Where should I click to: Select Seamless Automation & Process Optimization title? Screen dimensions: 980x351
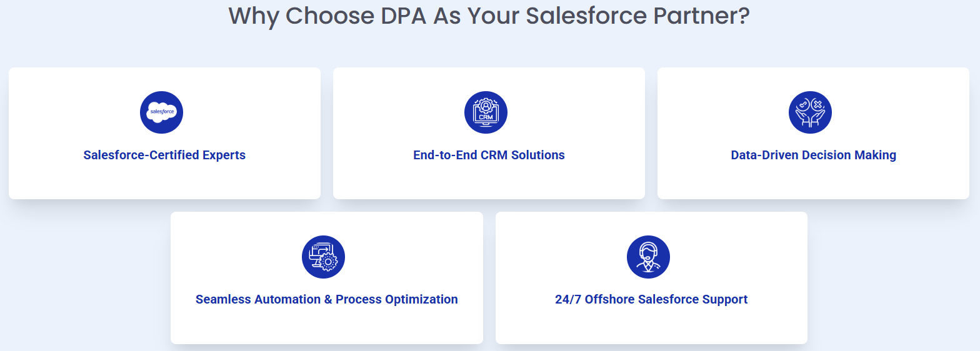(x=326, y=299)
